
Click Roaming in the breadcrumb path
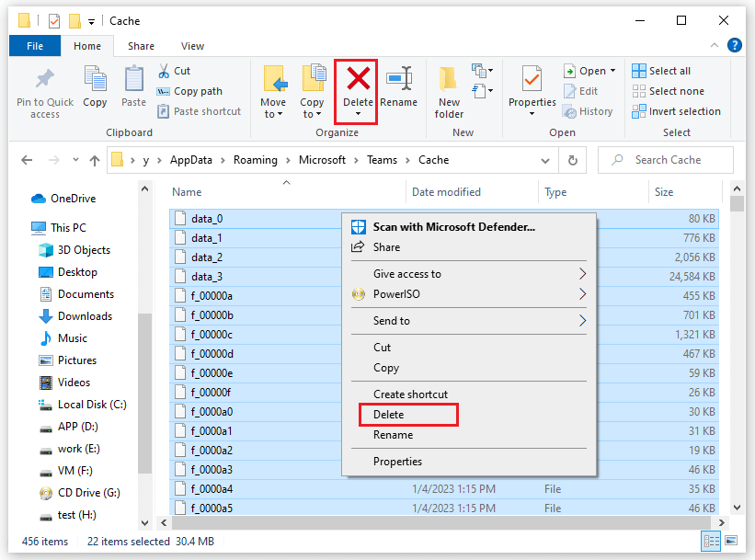pos(256,160)
